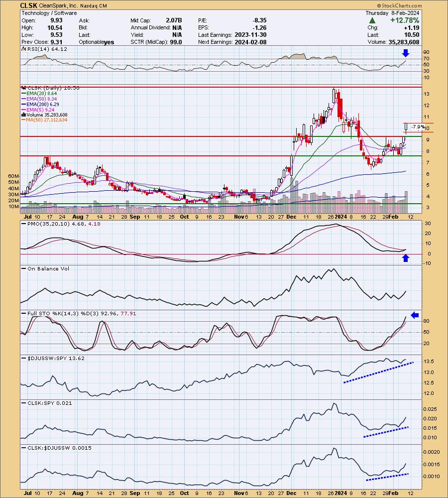Click the green up-triangle change icon

(372, 20)
